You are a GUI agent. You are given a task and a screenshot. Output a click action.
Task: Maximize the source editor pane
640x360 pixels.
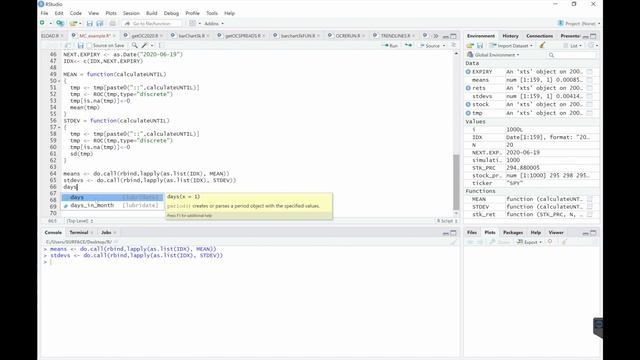click(x=453, y=36)
